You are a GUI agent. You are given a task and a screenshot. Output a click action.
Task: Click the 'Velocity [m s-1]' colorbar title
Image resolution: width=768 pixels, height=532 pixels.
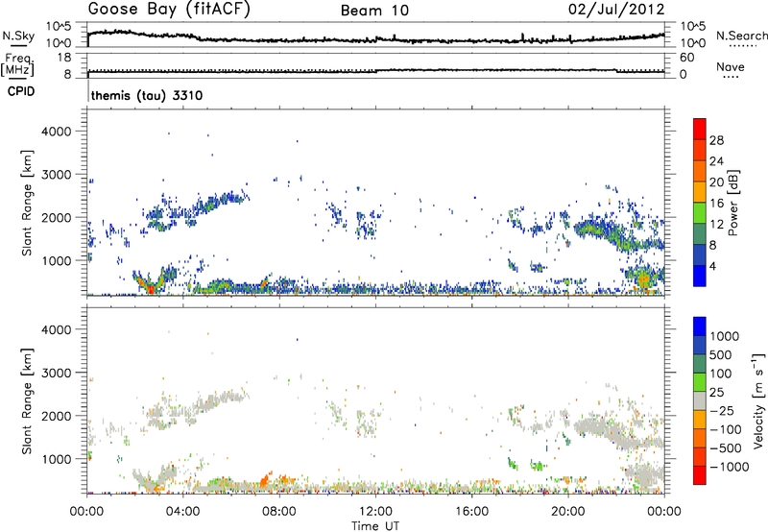(x=758, y=400)
